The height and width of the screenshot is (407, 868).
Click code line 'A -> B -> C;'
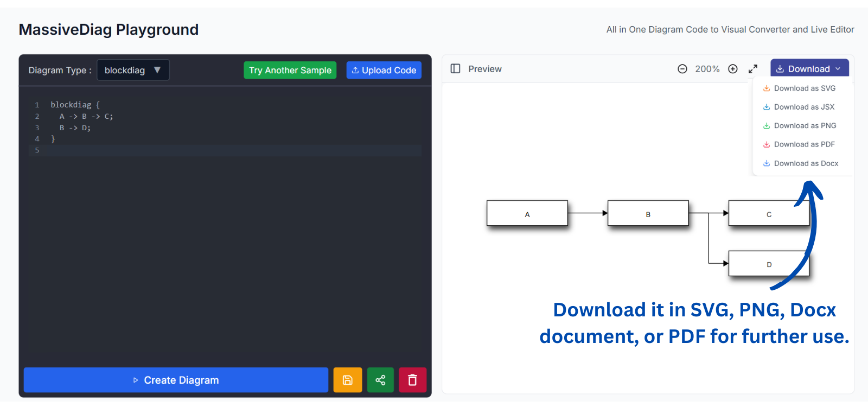click(x=86, y=116)
